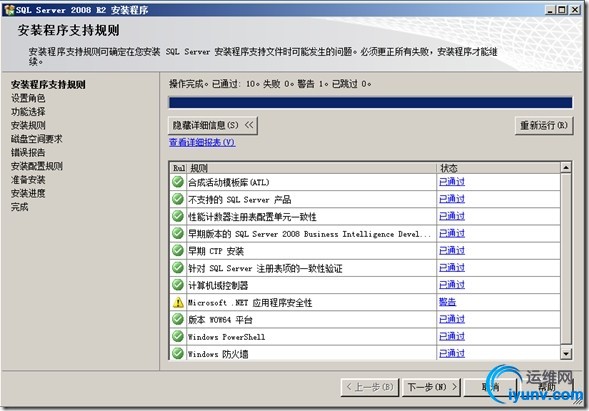Click the rules list scroll down arrow
Image resolution: width=589 pixels, height=411 pixels.
coord(566,354)
